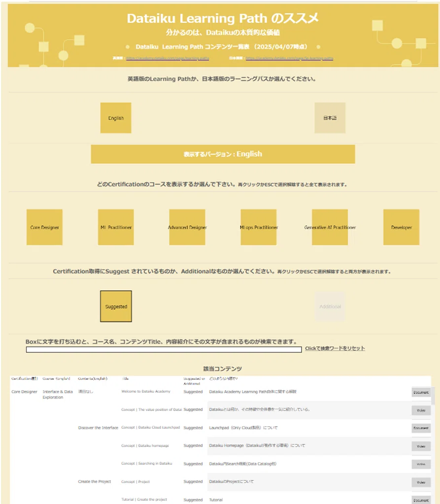Screen dimensions: 440x504
Task: Filter by Advanced Designer certification tile
Action: [x=187, y=227]
